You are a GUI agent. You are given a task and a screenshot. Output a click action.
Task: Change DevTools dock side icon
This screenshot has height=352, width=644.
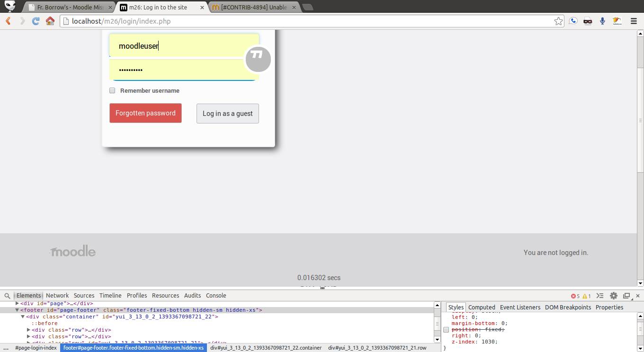[x=627, y=296]
